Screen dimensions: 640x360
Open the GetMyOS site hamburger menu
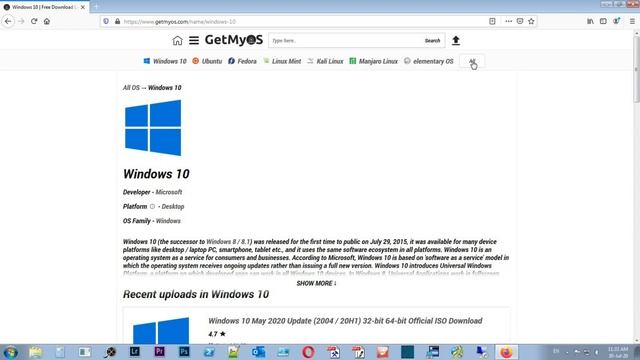pyautogui.click(x=194, y=40)
